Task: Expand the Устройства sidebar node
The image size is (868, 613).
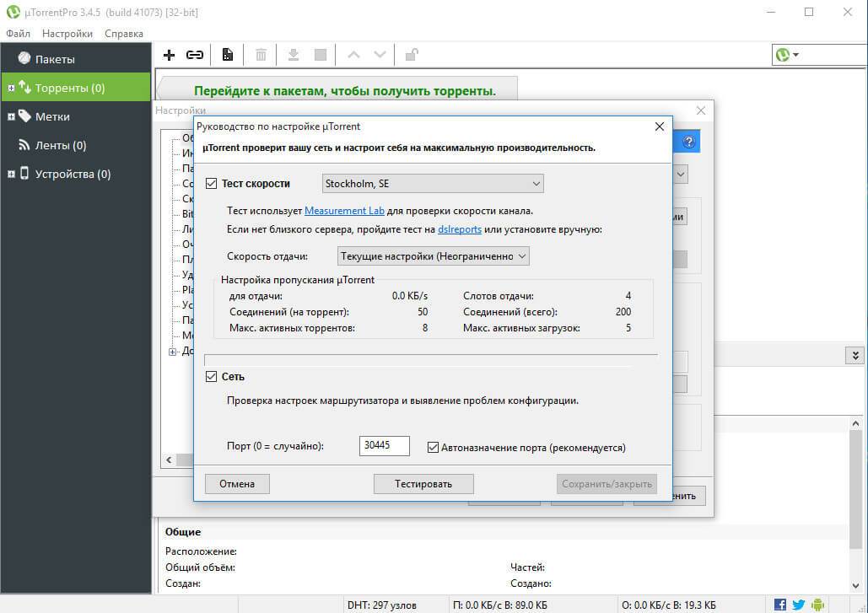Action: coord(11,175)
